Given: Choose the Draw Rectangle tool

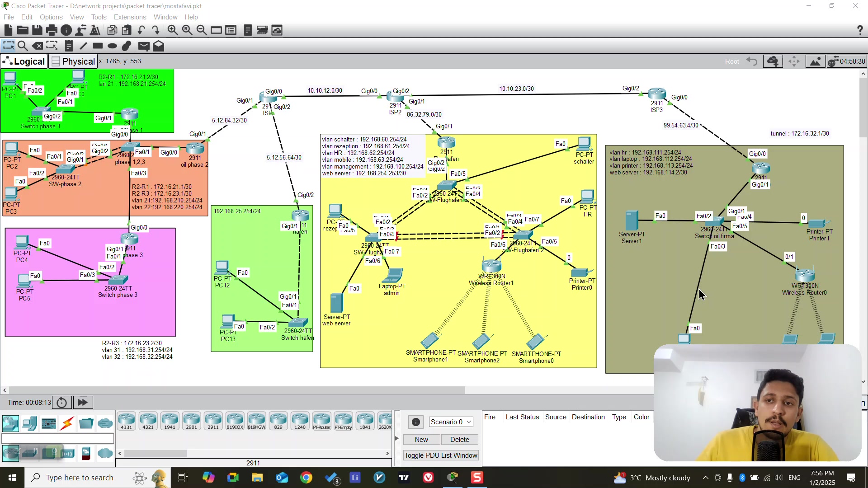Looking at the screenshot, I should [x=98, y=46].
